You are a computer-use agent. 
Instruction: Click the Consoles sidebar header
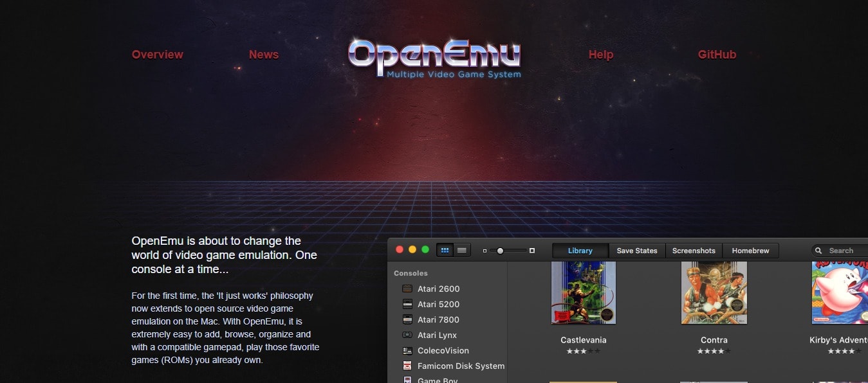[411, 273]
